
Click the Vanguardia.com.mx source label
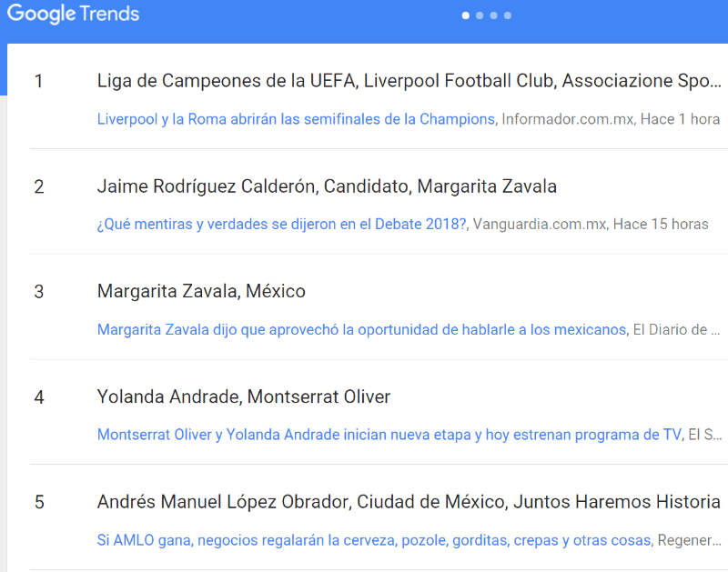pyautogui.click(x=540, y=225)
